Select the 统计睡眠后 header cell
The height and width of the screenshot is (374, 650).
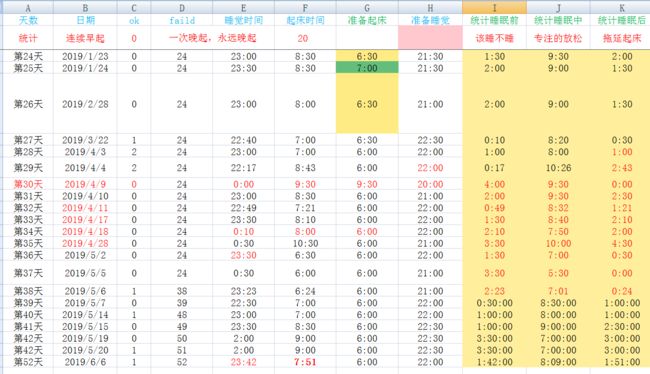(621, 20)
